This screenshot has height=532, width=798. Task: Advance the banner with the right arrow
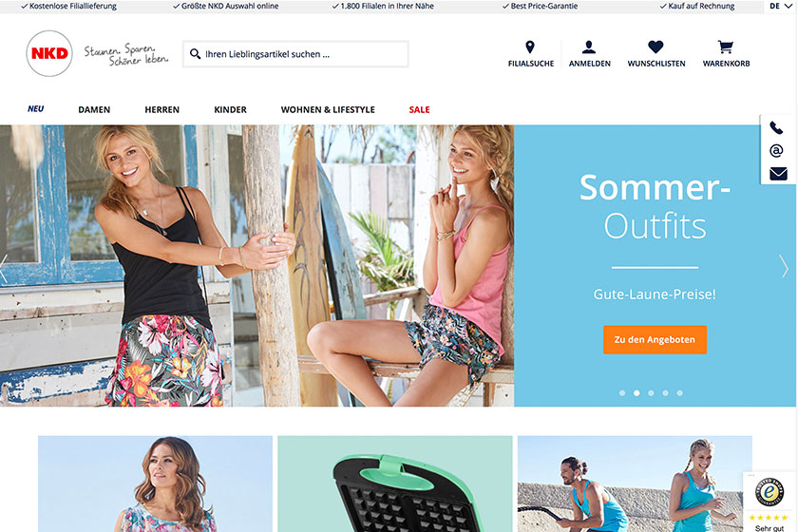(x=785, y=266)
